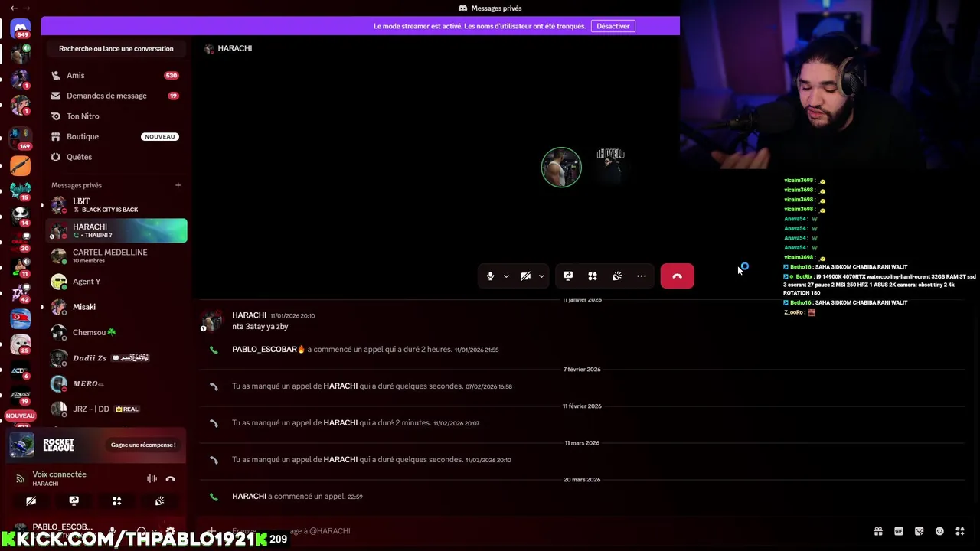Open user settings gear icon

point(170,530)
